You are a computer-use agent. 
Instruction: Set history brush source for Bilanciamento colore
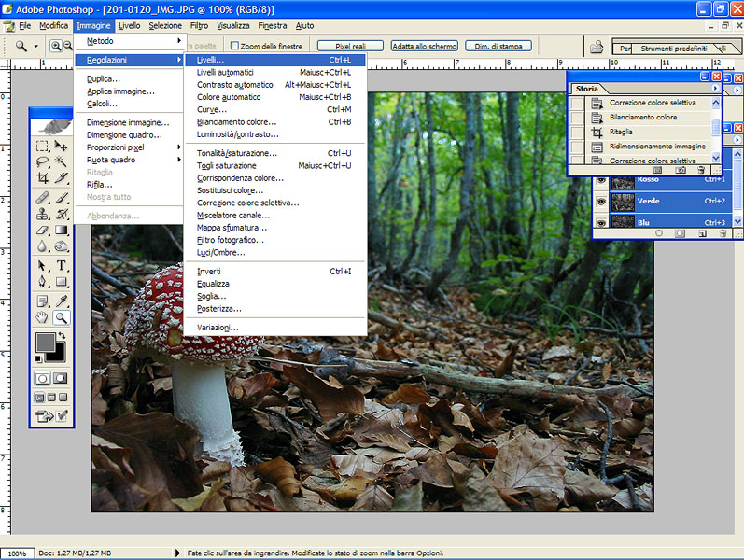577,118
